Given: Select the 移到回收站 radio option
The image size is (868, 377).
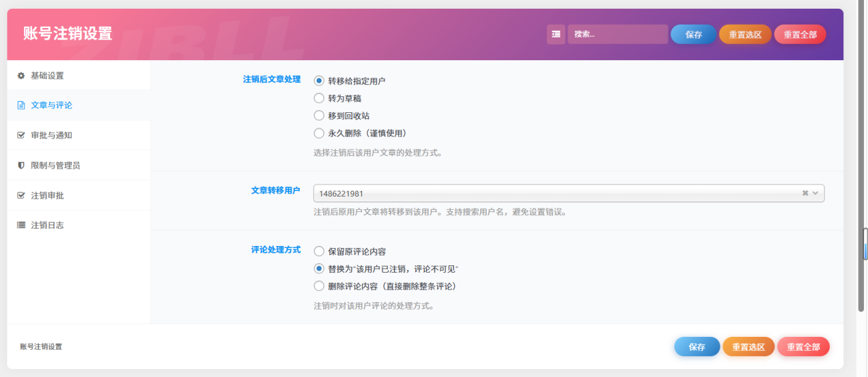Looking at the screenshot, I should [319, 116].
